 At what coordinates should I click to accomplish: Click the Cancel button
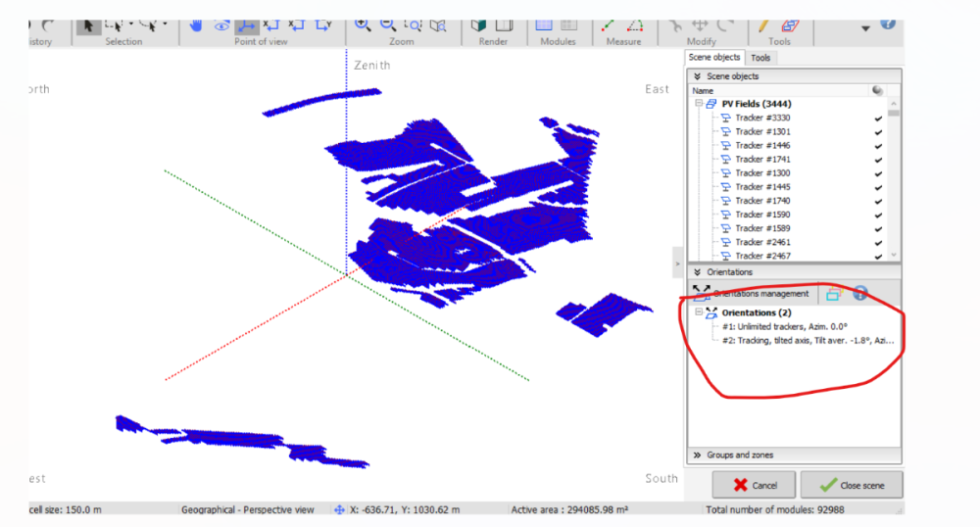click(753, 485)
